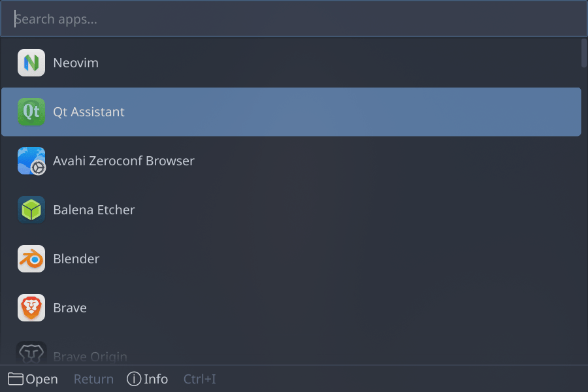The image size is (588, 392).
Task: Choose Qt Assistant from the list
Action: [291, 112]
